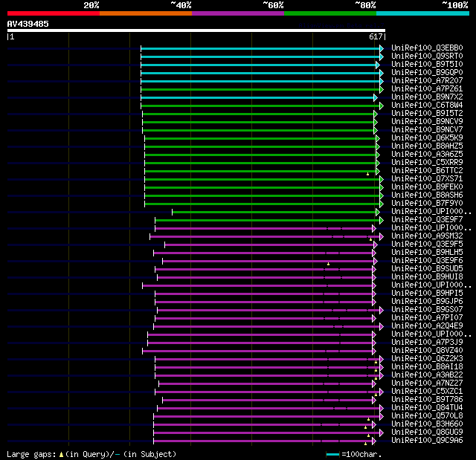Click the cyan alignment bar of UniRef100_Q3EBB0
This screenshot has width=476, height=460.
click(260, 48)
